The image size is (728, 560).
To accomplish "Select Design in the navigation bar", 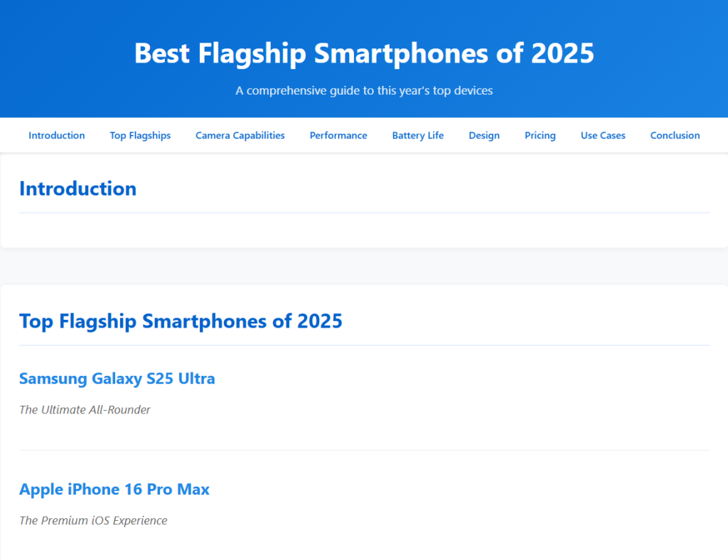I will pyautogui.click(x=484, y=136).
